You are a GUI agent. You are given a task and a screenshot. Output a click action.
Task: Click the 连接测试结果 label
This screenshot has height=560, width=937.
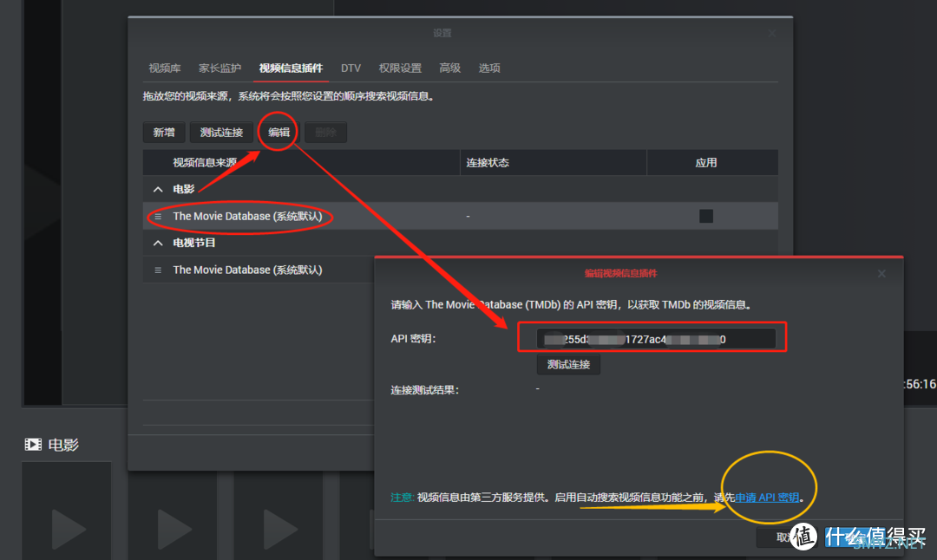pos(424,390)
